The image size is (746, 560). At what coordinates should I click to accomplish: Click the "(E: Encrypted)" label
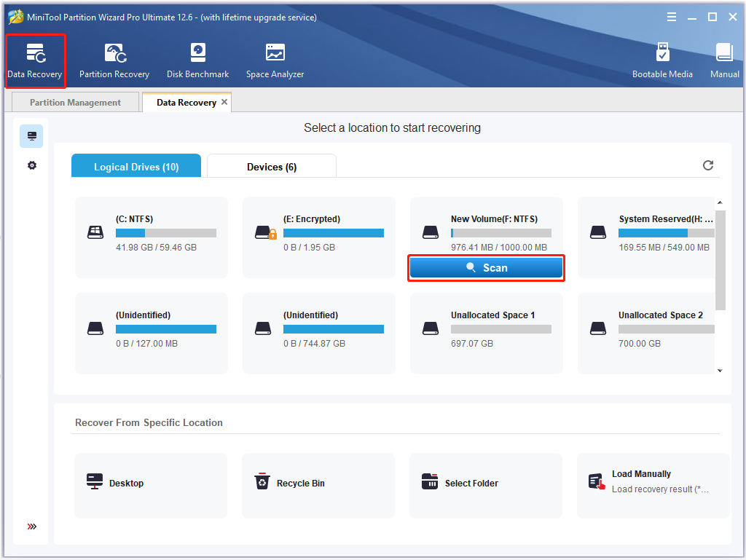(312, 219)
